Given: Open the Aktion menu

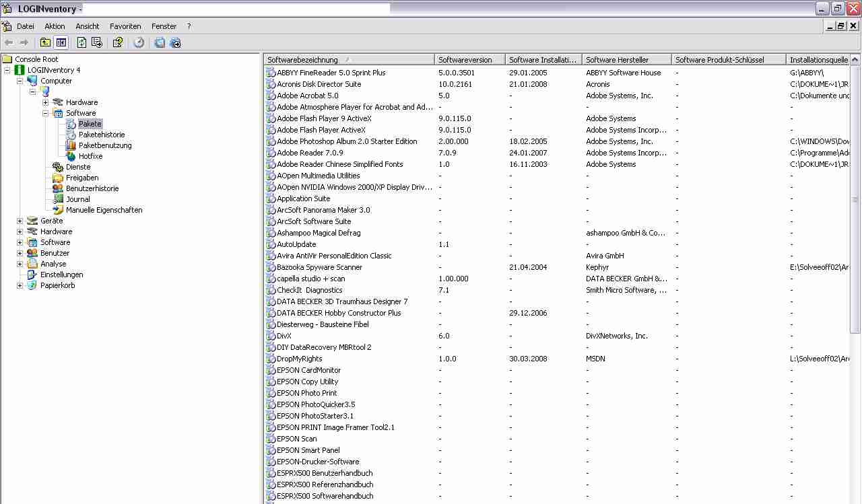Looking at the screenshot, I should (55, 26).
